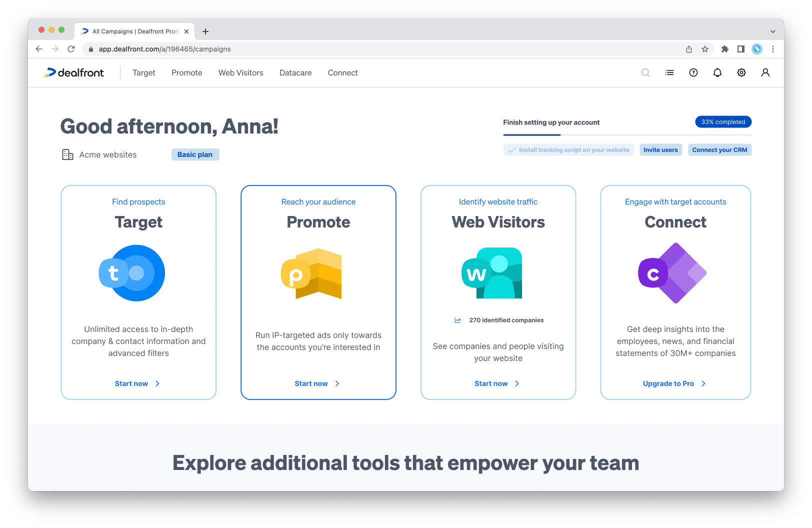
Task: Click the chevron next to Web Visitors Start now
Action: click(517, 383)
